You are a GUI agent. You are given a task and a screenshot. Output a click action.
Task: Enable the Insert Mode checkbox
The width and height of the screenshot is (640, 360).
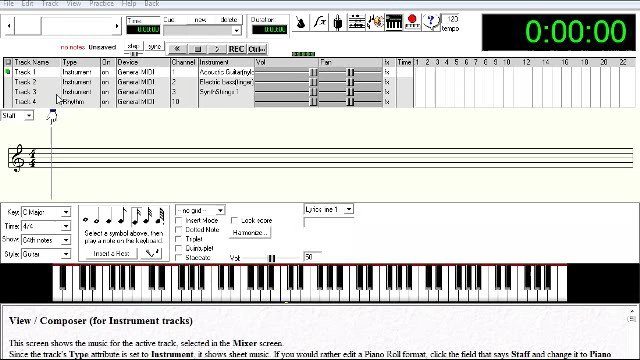point(178,220)
